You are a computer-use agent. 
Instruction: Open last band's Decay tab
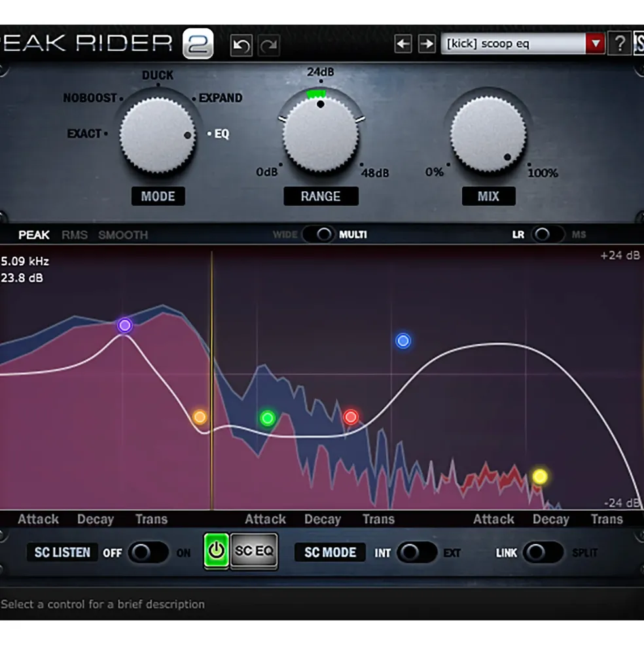pyautogui.click(x=550, y=519)
